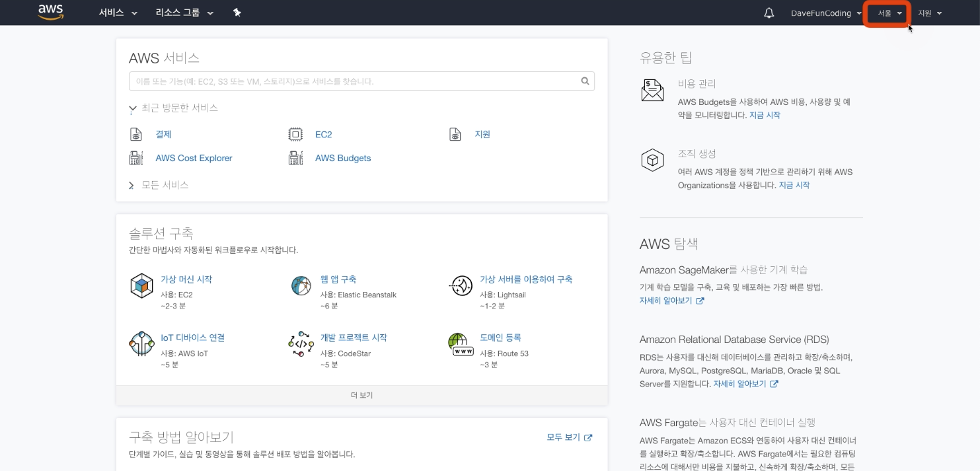The width and height of the screenshot is (980, 471).
Task: Click the AWS Cost Explorer icon
Action: (x=136, y=158)
